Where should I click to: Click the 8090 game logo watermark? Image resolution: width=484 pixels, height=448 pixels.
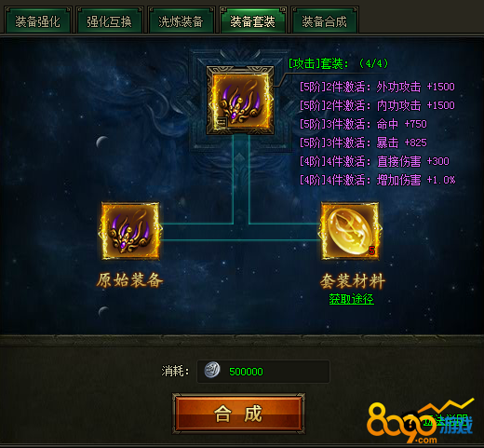[420, 422]
